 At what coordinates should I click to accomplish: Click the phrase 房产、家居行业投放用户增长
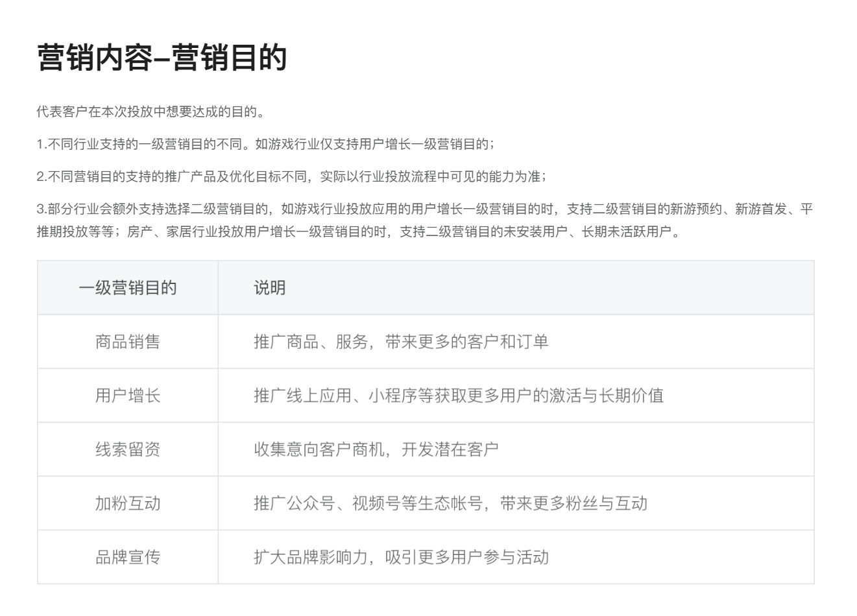click(x=211, y=231)
